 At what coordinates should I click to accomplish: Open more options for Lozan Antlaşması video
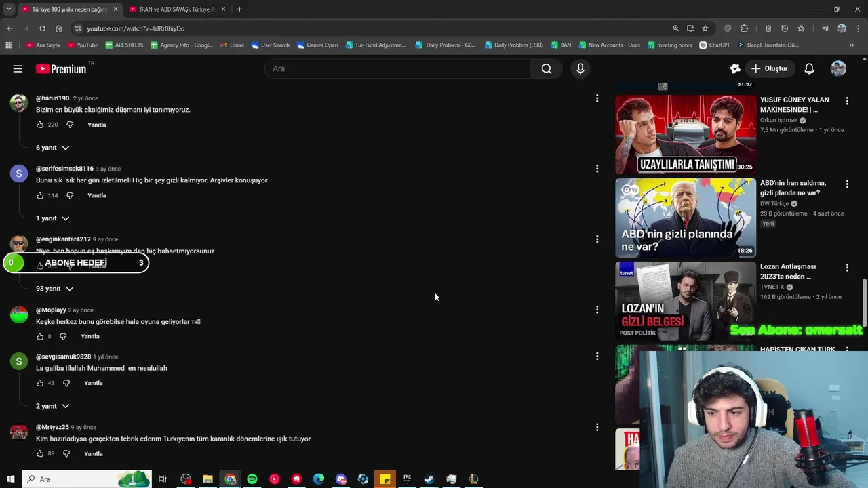coord(847,268)
